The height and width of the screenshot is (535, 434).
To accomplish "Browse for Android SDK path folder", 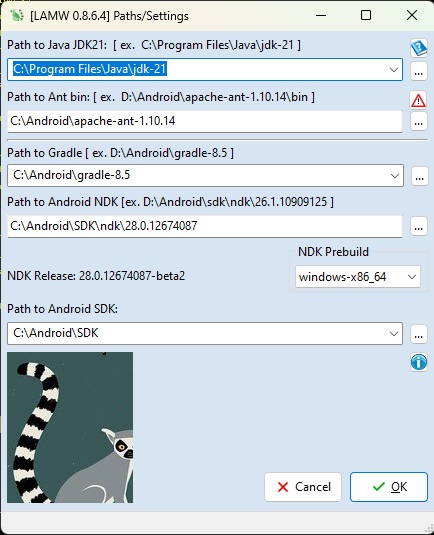I will pyautogui.click(x=419, y=334).
